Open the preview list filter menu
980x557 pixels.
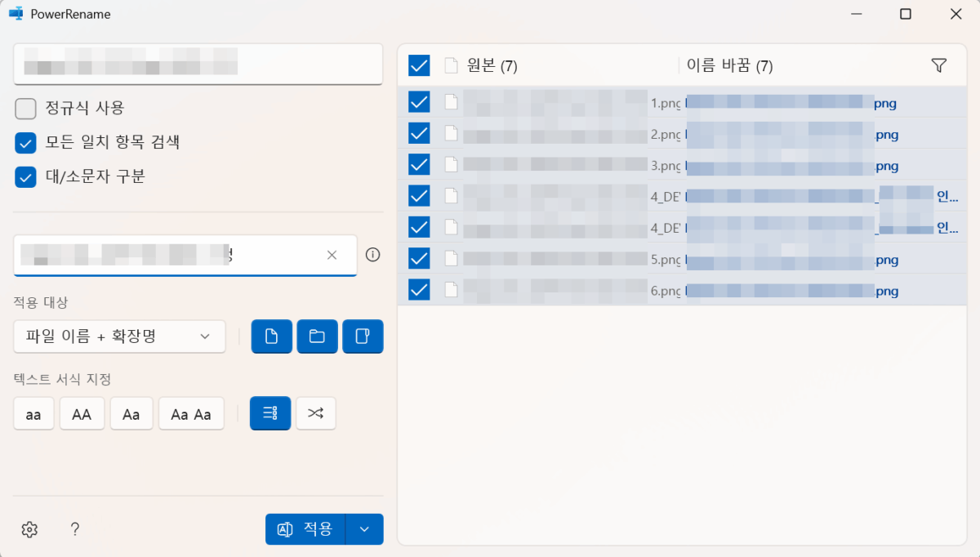tap(938, 65)
